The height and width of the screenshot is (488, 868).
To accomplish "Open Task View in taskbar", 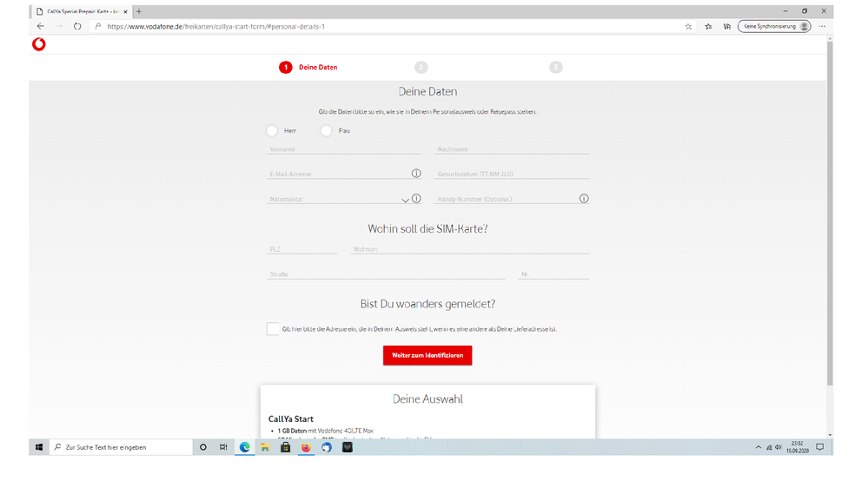I will pos(223,447).
